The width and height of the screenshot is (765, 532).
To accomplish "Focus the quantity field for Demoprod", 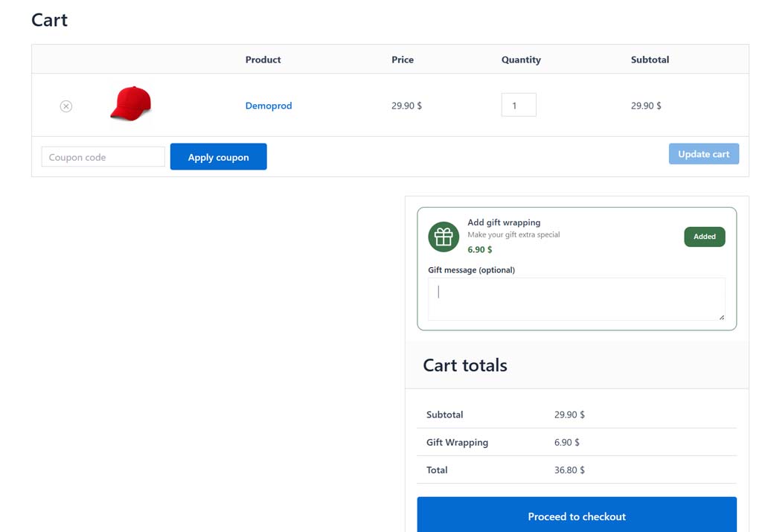I will [x=519, y=105].
